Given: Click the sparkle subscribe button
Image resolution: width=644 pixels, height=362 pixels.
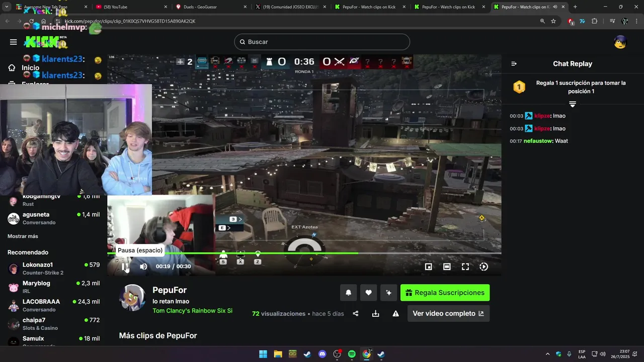Looking at the screenshot, I should pyautogui.click(x=388, y=293).
